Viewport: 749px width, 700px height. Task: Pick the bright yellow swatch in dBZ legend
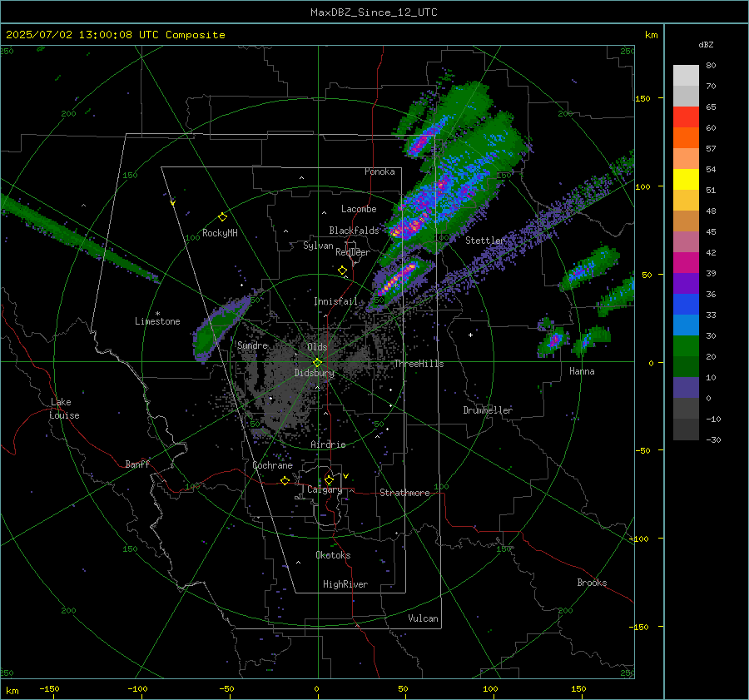pyautogui.click(x=686, y=180)
